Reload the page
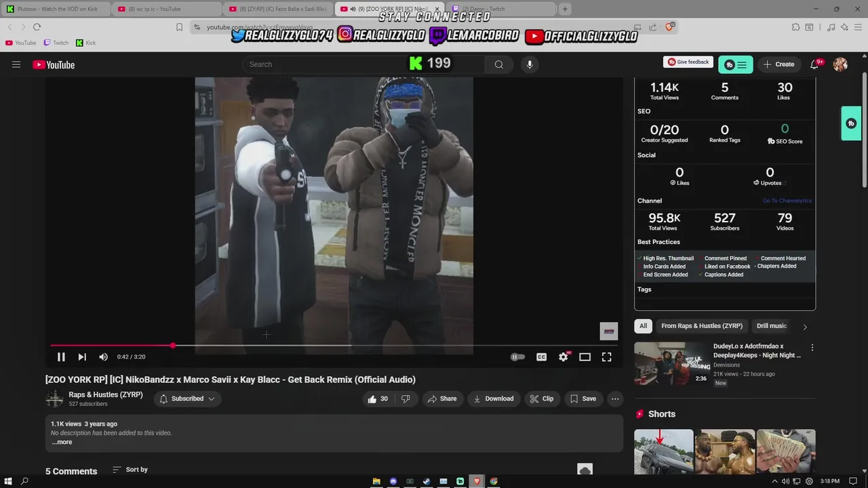This screenshot has height=488, width=868. pos(37,27)
